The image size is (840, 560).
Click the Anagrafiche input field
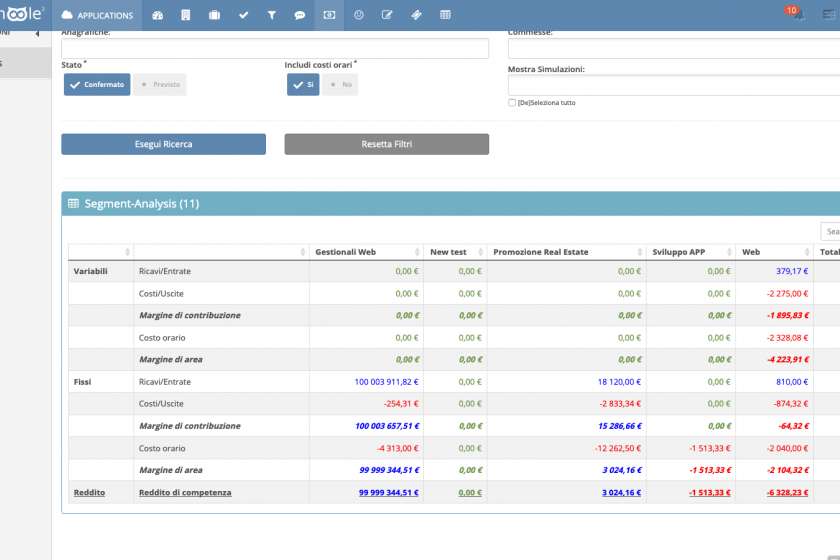275,48
